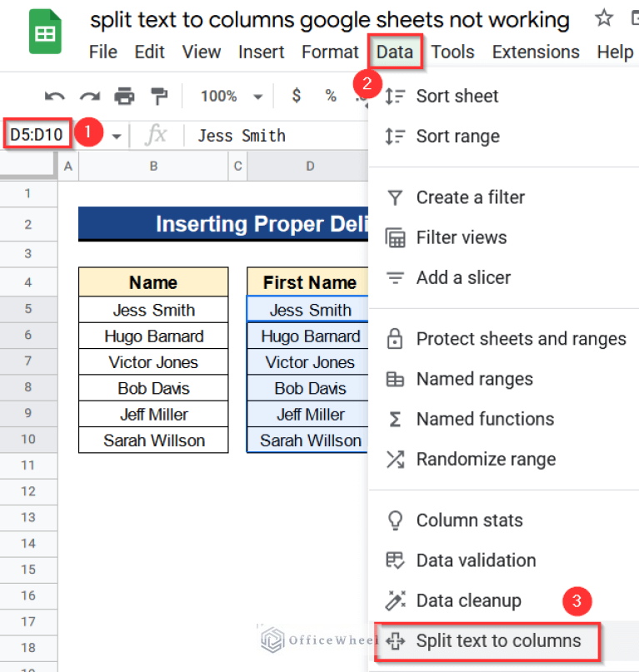Image resolution: width=639 pixels, height=672 pixels.
Task: Click the Undo icon
Action: pos(53,96)
